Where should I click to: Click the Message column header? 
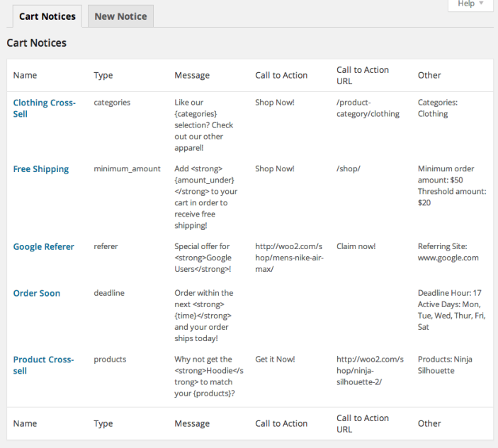click(192, 75)
